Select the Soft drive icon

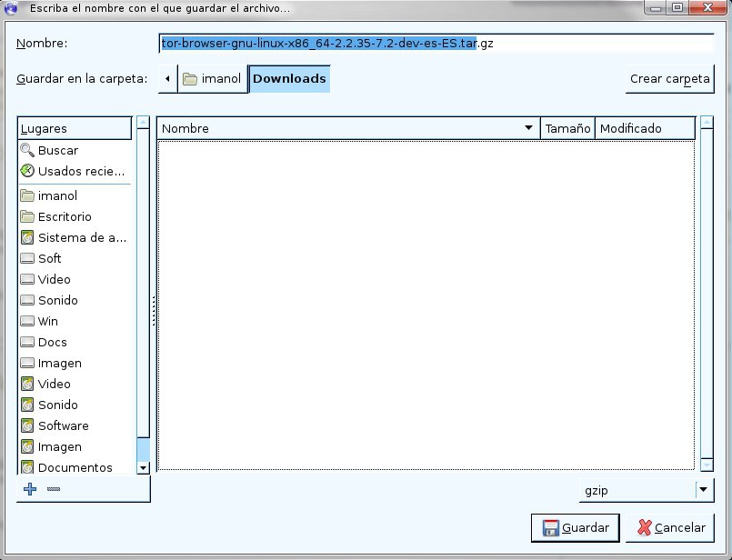pyautogui.click(x=27, y=258)
